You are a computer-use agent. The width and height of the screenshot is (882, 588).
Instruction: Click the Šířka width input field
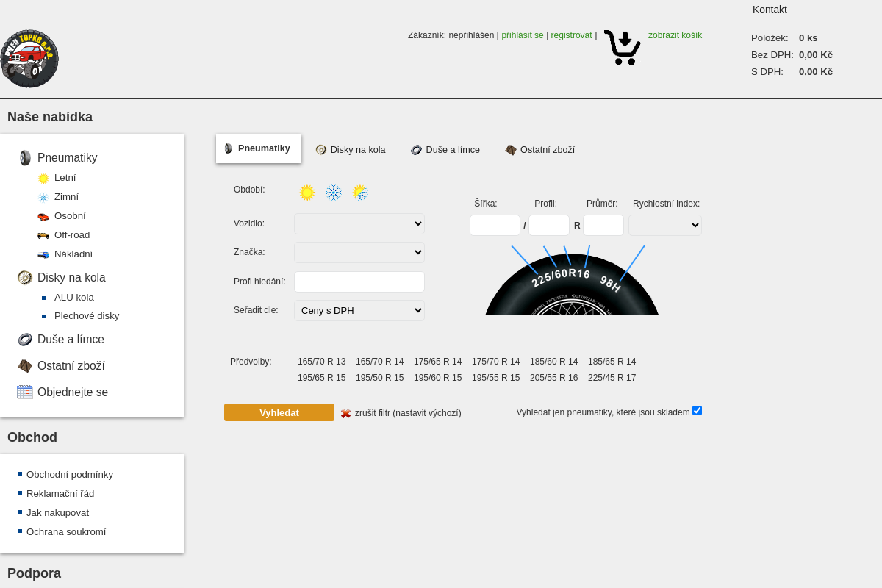click(x=495, y=225)
